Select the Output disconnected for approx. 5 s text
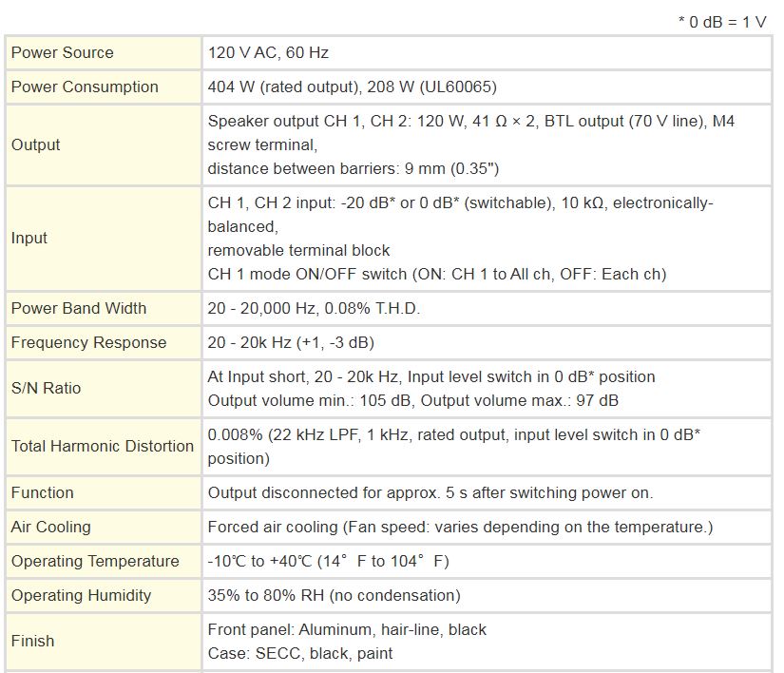 430,492
